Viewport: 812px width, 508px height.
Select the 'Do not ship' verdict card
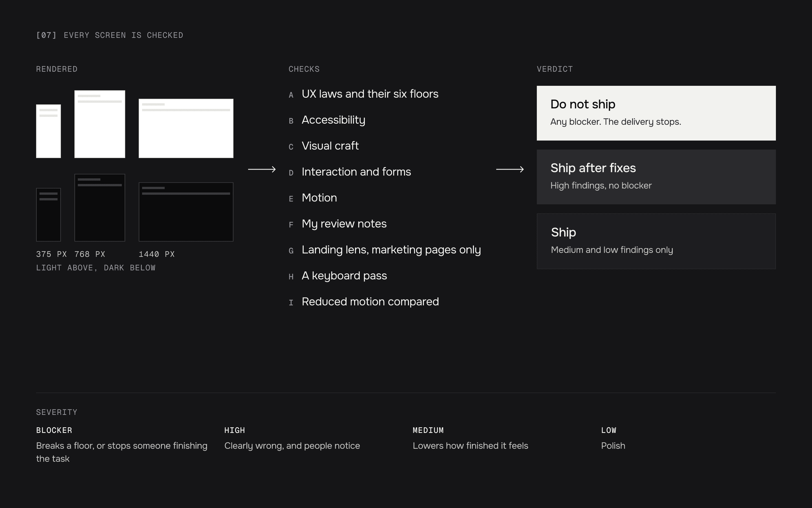point(656,113)
